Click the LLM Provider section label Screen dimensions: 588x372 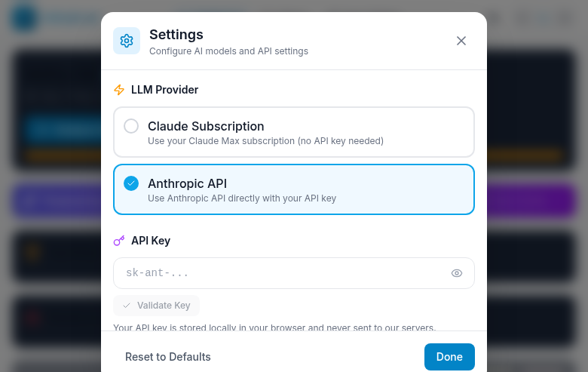(x=164, y=90)
